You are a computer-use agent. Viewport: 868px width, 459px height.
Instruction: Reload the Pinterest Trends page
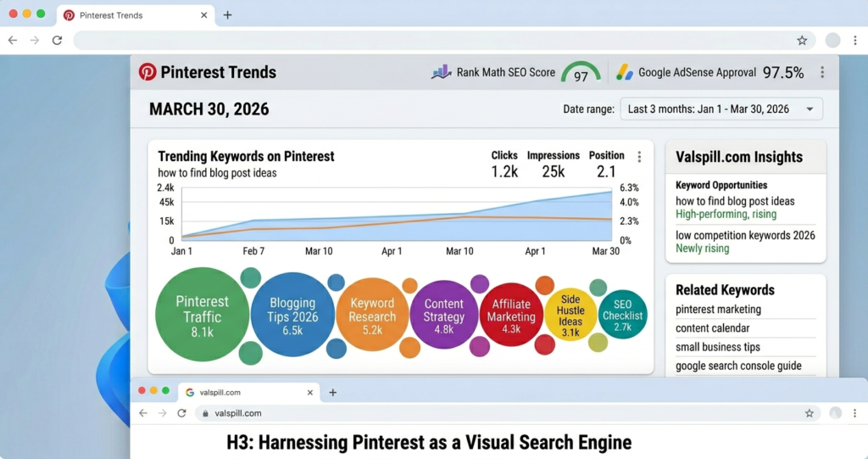click(57, 41)
